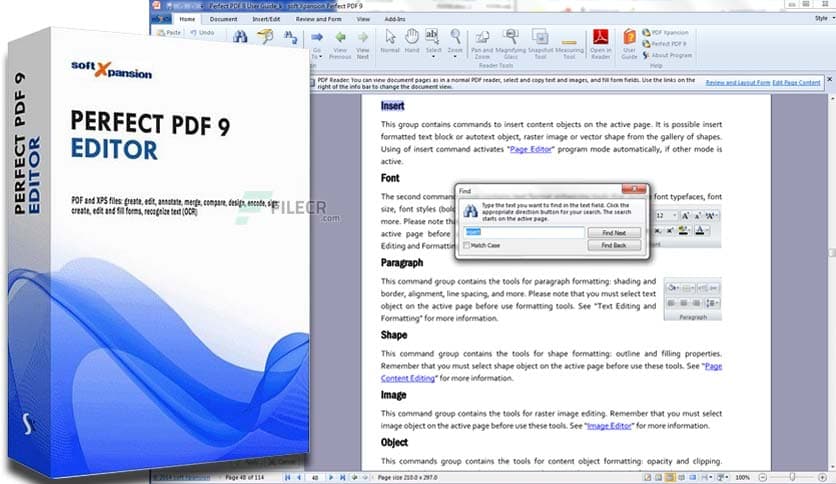Click the Paragraph heading text
The height and width of the screenshot is (484, 836).
click(402, 263)
